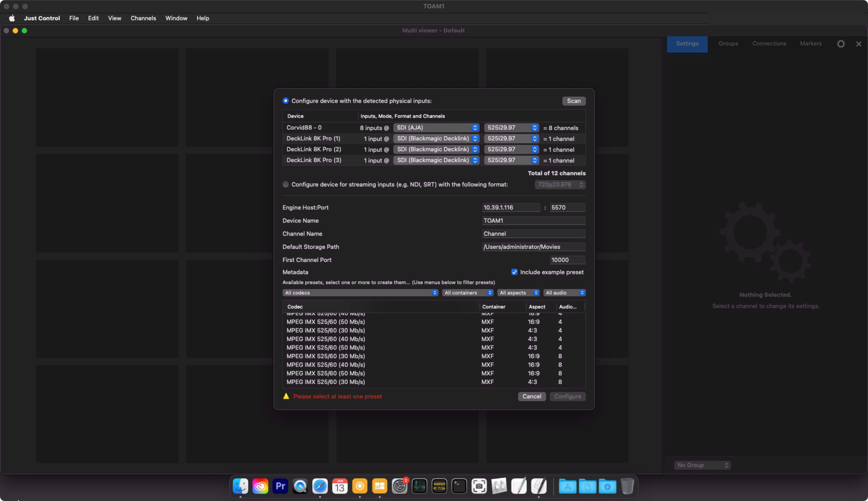Open the Channels menu

[143, 18]
